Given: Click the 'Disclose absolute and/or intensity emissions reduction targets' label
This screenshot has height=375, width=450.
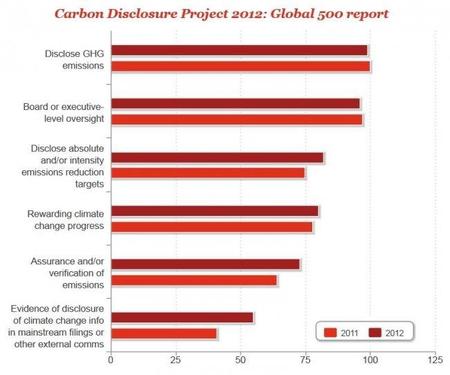Looking at the screenshot, I should point(63,166).
